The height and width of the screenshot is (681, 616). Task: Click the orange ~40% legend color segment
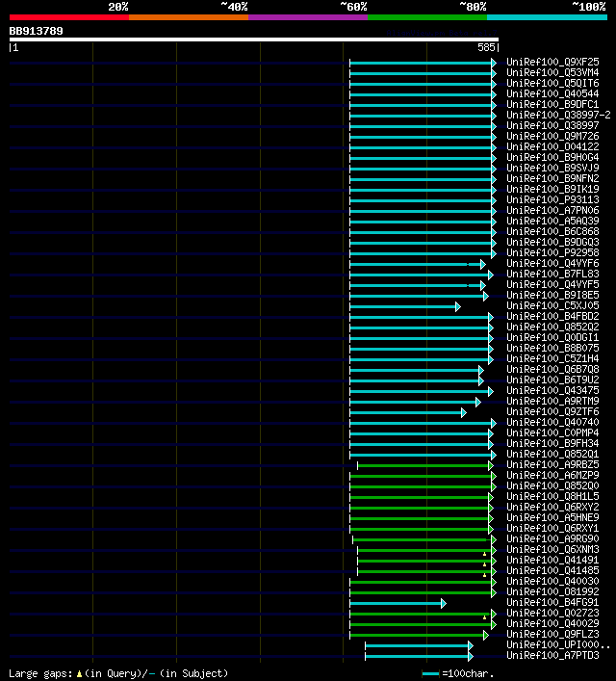[189, 17]
